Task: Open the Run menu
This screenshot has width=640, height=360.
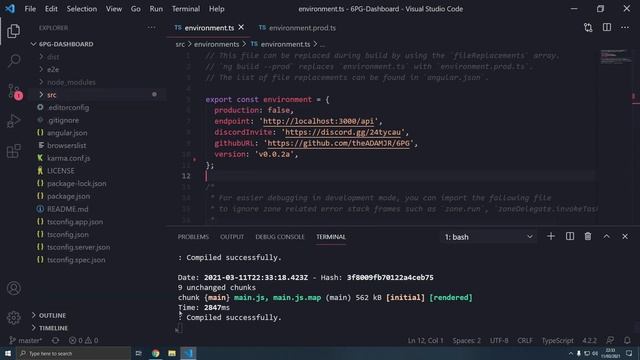Action: pyautogui.click(x=156, y=9)
